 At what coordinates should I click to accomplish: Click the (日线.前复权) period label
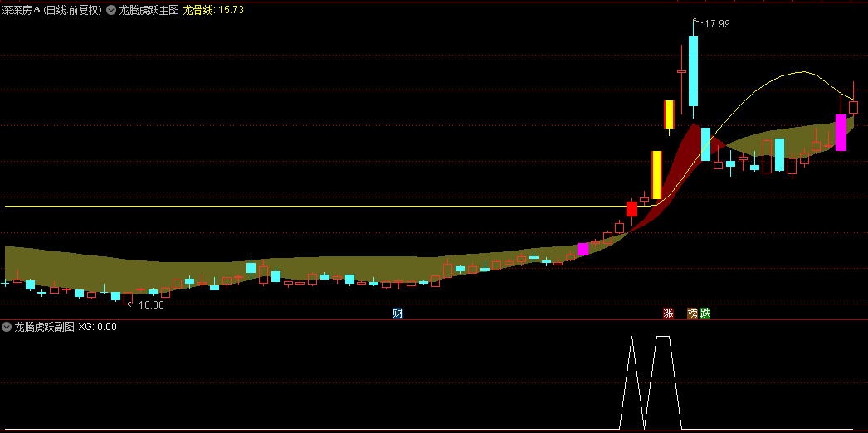point(73,10)
